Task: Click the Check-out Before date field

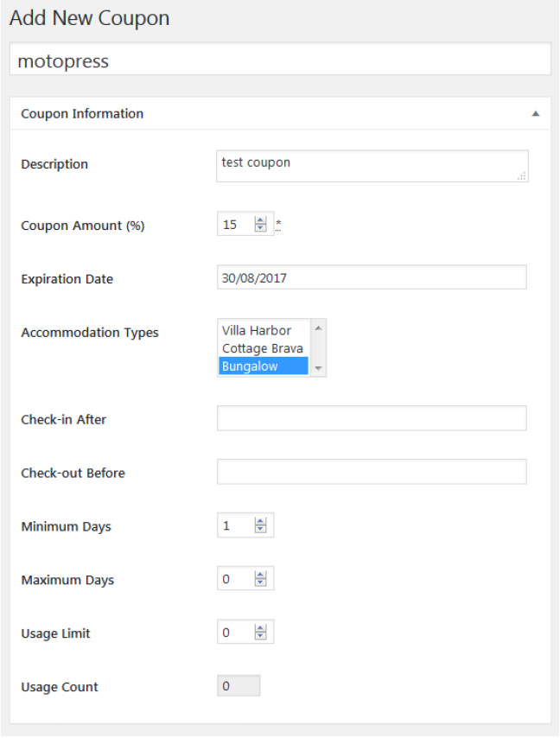Action: [x=372, y=473]
